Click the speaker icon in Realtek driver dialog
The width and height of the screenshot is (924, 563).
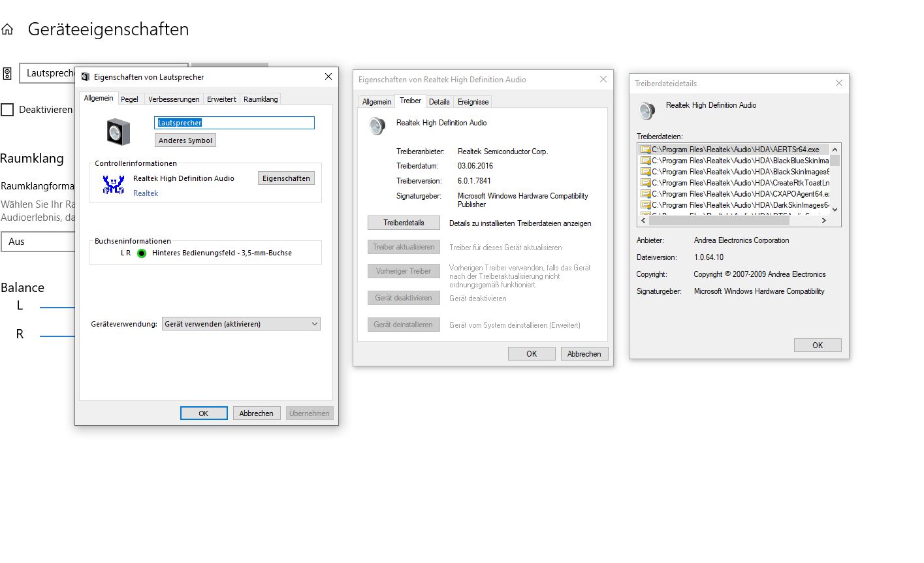tap(377, 125)
